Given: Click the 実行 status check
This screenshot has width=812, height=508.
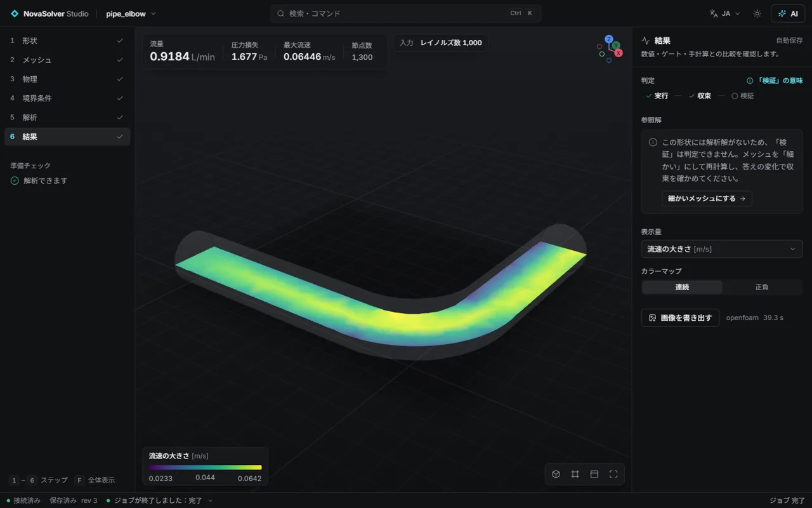Looking at the screenshot, I should click(657, 96).
